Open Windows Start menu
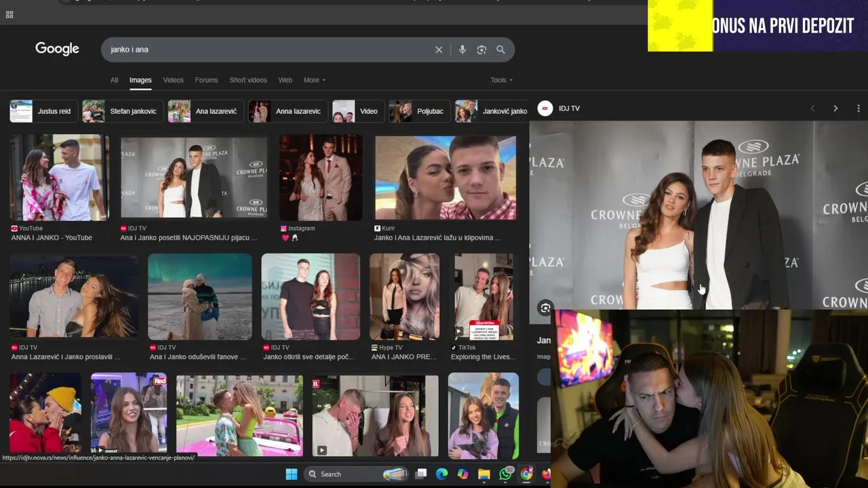 click(292, 474)
